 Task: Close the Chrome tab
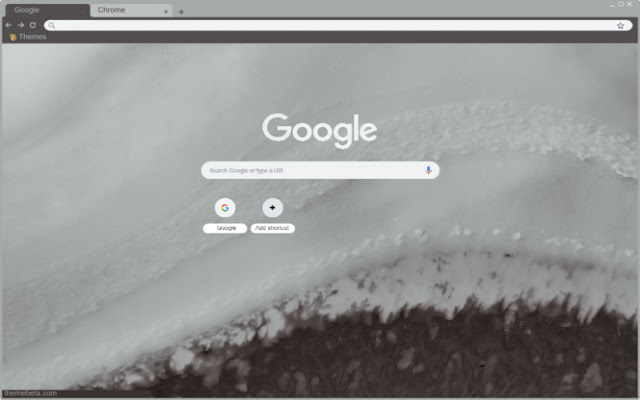click(x=166, y=11)
